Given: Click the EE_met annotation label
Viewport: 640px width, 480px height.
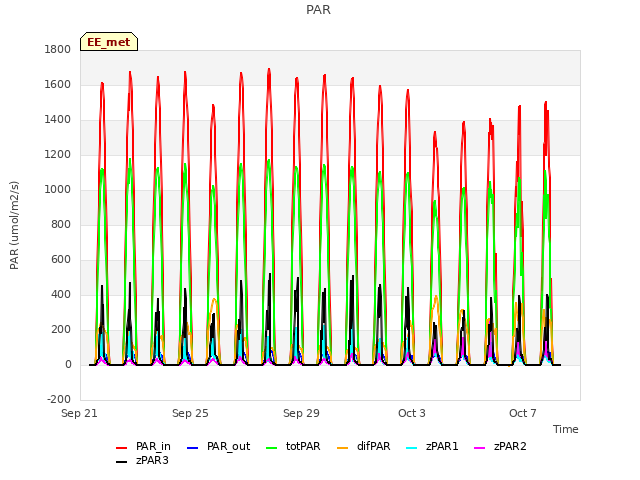Looking at the screenshot, I should pyautogui.click(x=109, y=42).
